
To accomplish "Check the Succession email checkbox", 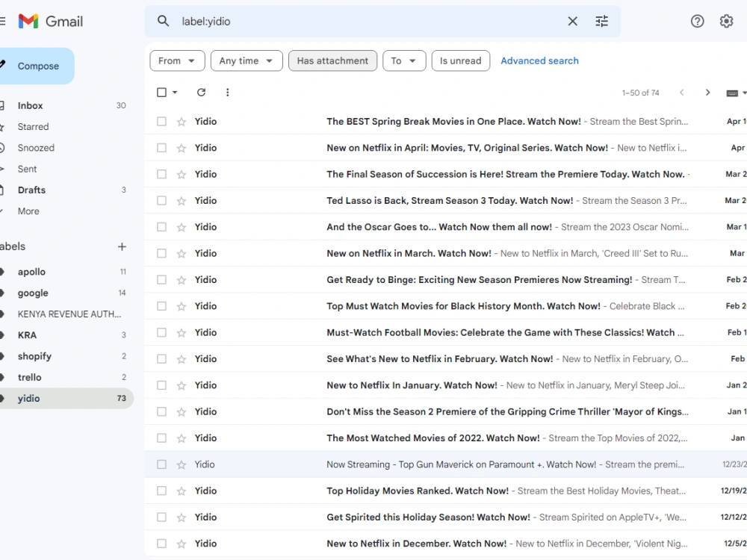I will coord(162,174).
